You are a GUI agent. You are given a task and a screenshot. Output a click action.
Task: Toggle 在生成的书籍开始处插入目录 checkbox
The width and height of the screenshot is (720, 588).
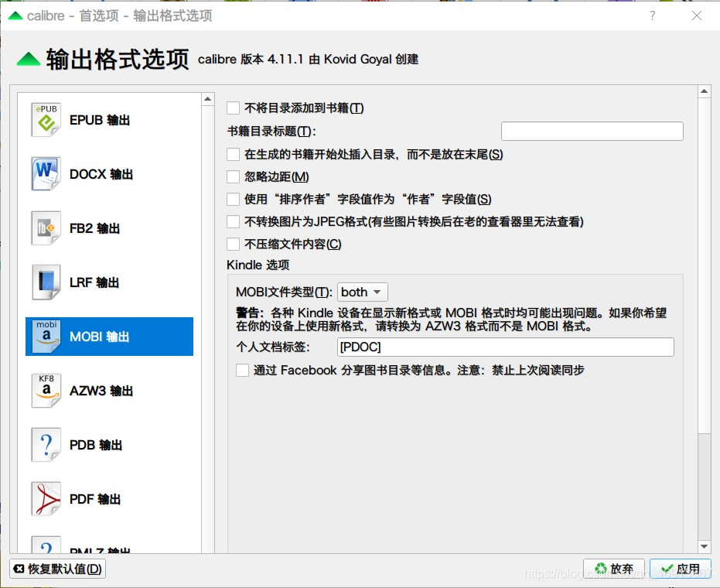point(234,155)
